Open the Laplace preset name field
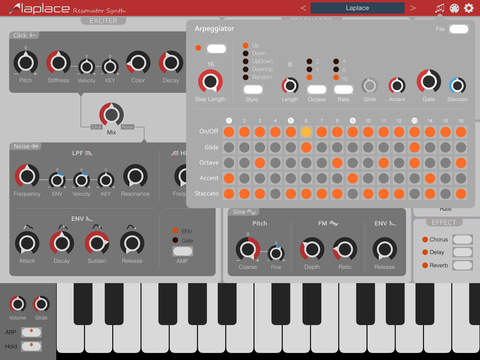480x360 pixels. (x=357, y=8)
